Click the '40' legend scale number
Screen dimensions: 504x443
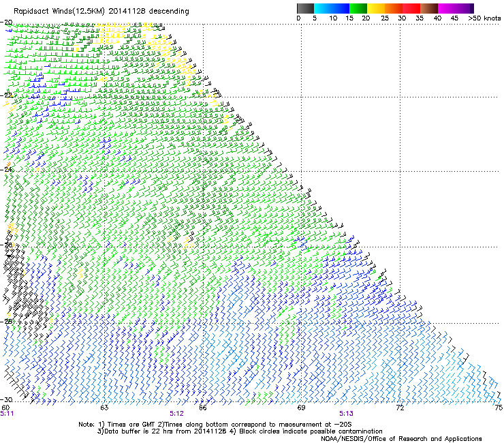coord(437,18)
